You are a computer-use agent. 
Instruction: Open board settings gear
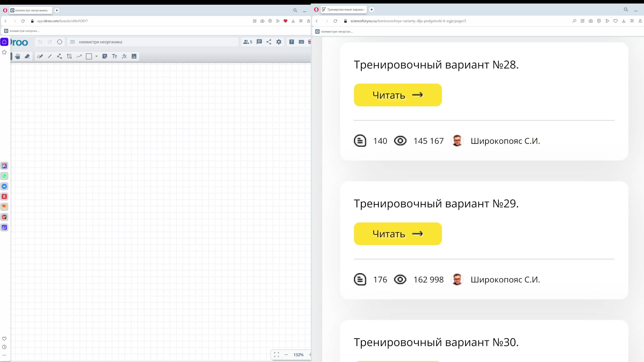[279, 42]
